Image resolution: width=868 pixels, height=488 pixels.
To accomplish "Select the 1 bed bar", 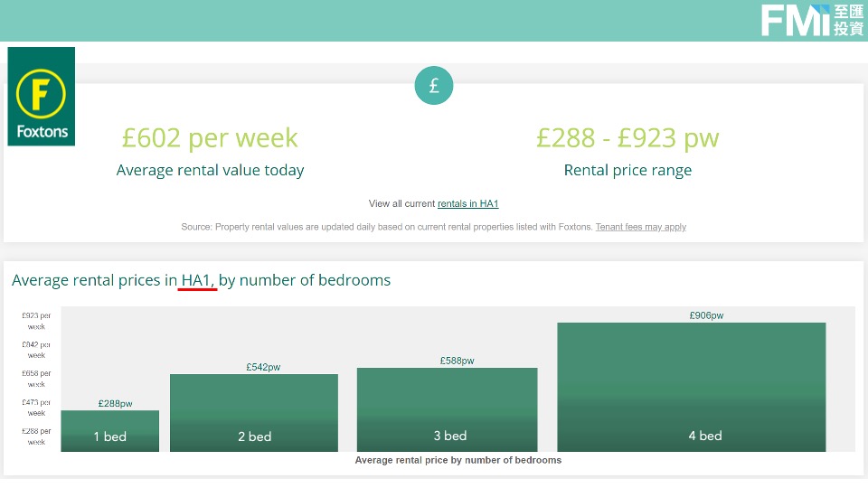I will click(110, 431).
